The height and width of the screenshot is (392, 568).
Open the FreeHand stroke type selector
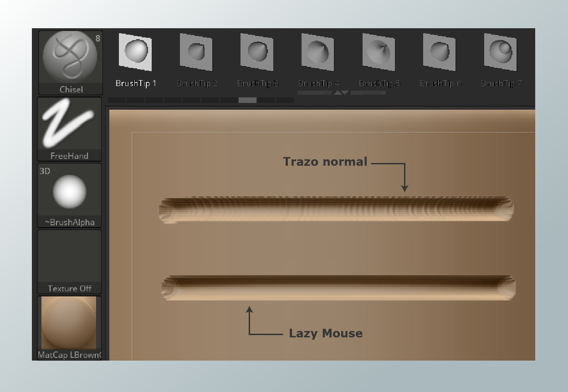click(x=69, y=124)
